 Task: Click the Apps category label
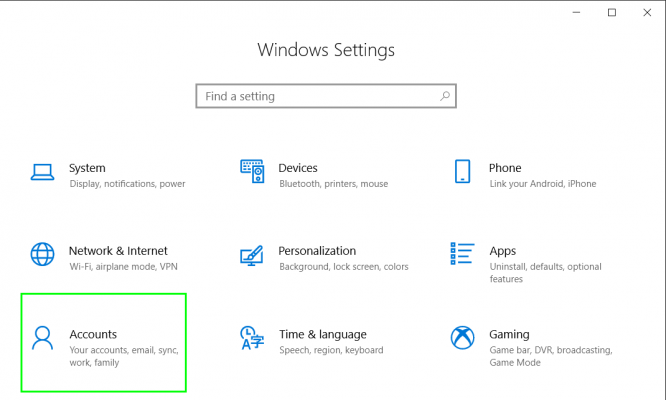[x=502, y=251]
